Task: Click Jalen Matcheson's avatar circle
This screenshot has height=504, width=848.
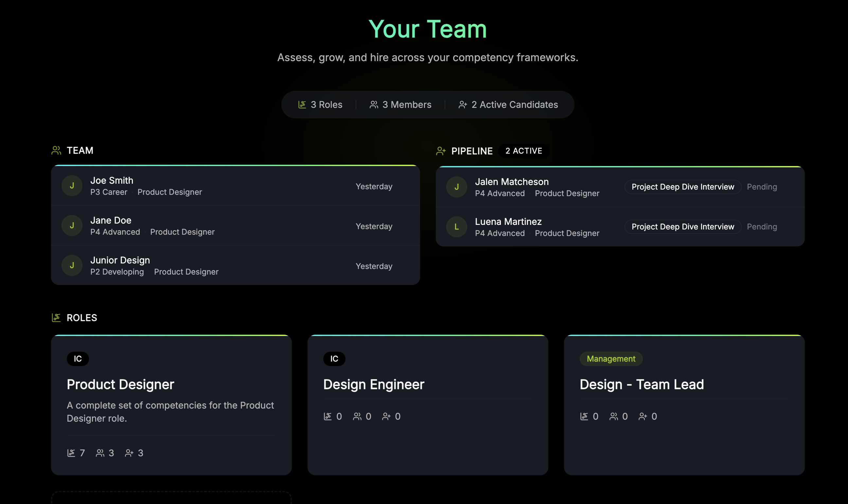Action: [456, 187]
